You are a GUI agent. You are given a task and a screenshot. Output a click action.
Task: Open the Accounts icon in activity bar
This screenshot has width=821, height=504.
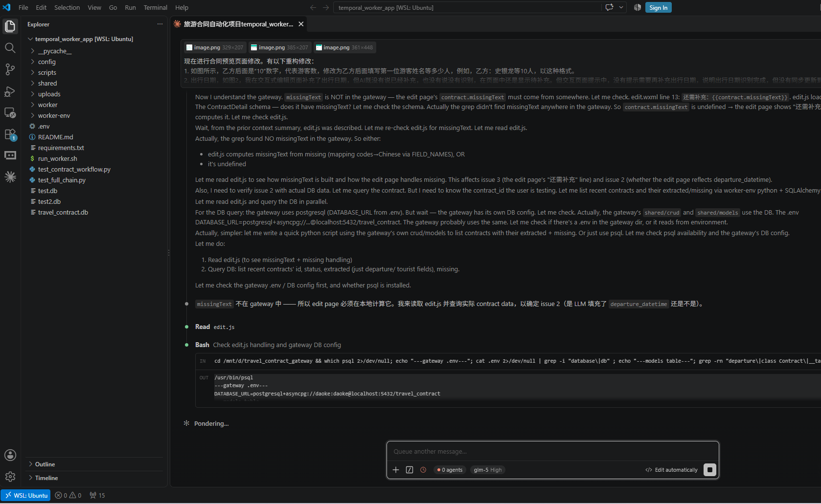[10, 455]
